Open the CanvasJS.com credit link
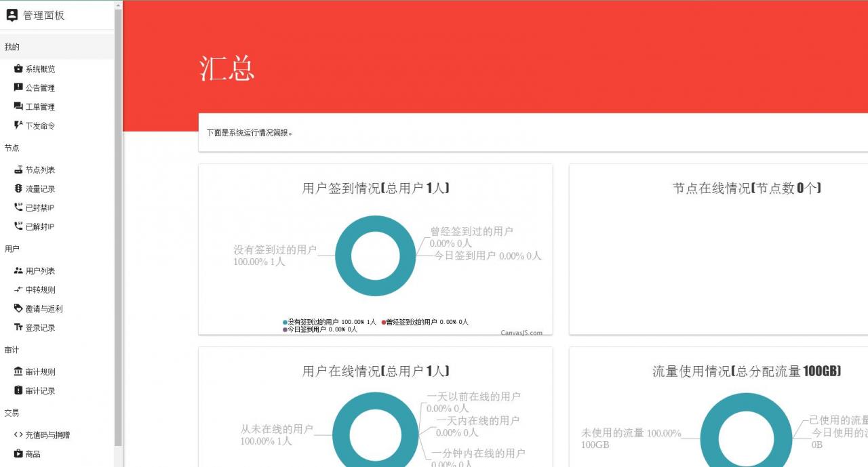The width and height of the screenshot is (868, 467). click(x=521, y=332)
